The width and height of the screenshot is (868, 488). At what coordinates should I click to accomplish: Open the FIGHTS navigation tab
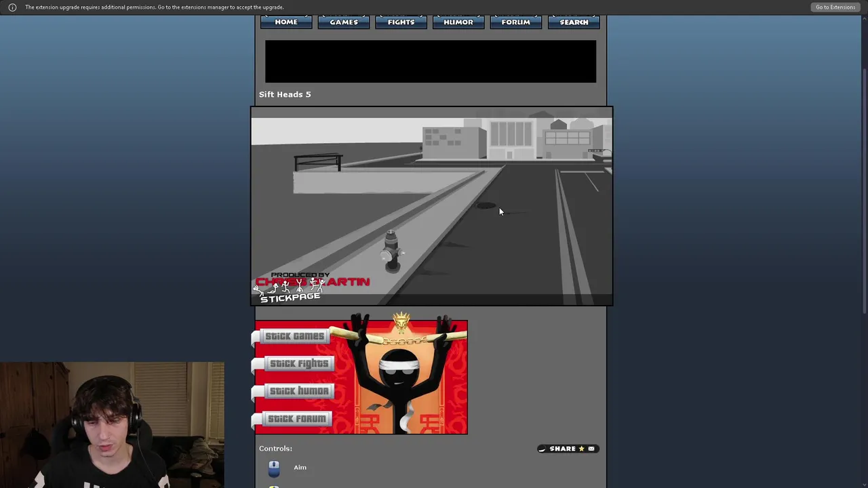tap(401, 22)
